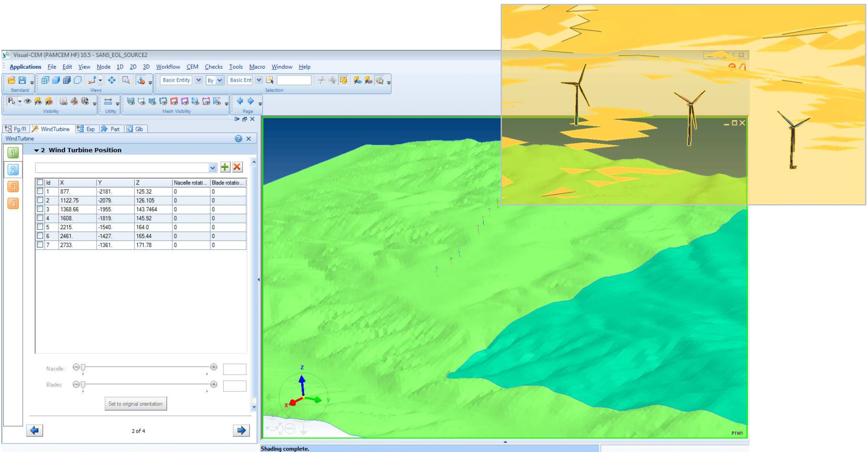Switch to the Exp tab
868x452 pixels.
86,129
